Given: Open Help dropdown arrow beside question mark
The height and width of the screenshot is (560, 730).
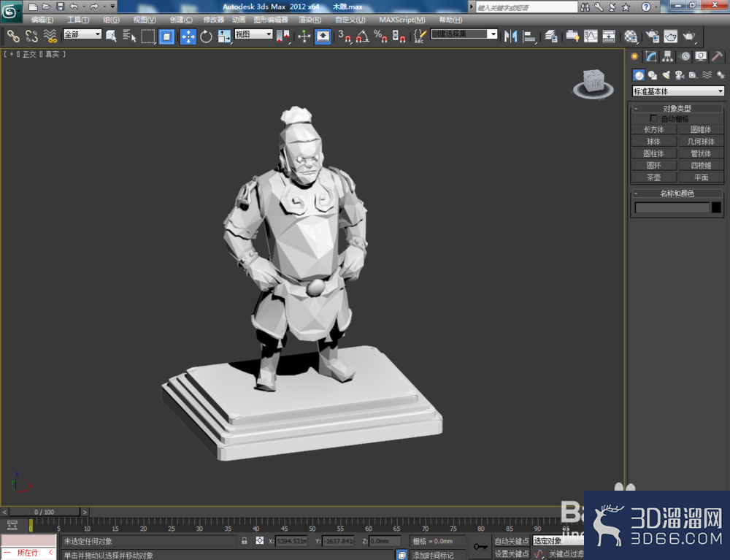Looking at the screenshot, I should point(656,7).
